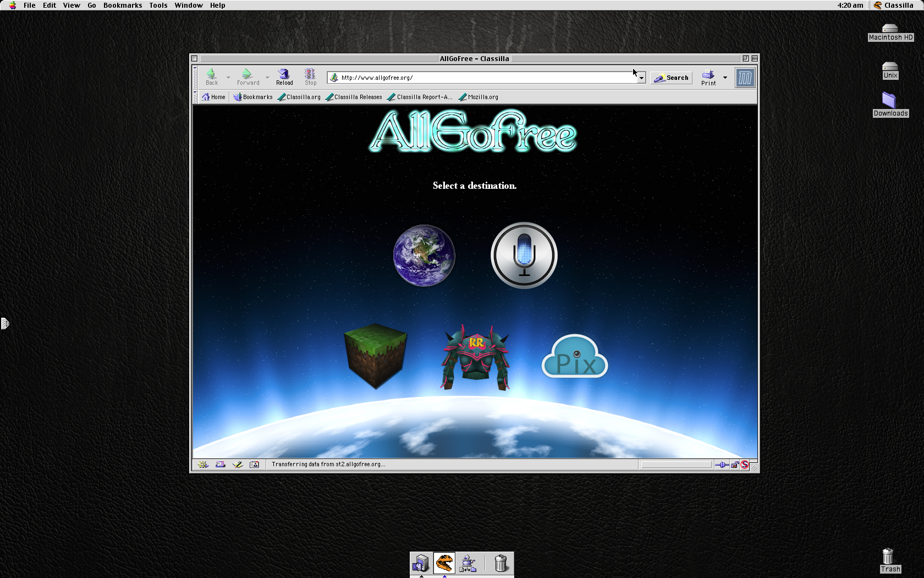
Task: Open the Apple menu
Action: tap(13, 6)
